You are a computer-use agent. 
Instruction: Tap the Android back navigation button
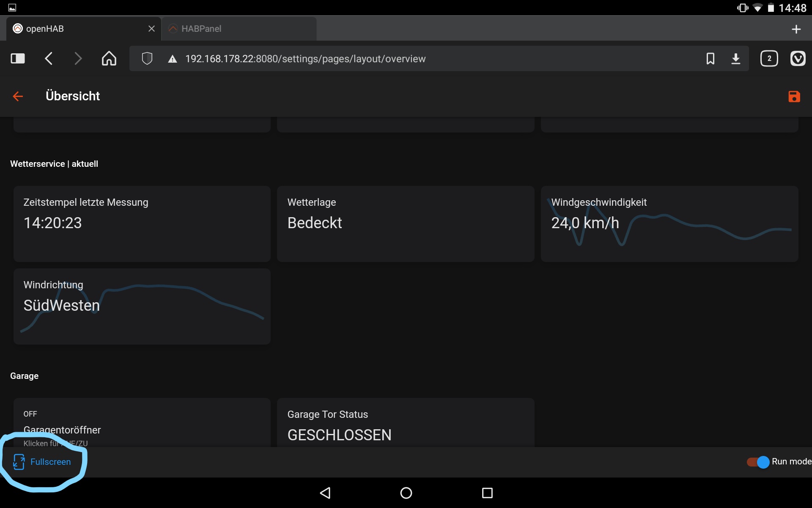(x=325, y=493)
